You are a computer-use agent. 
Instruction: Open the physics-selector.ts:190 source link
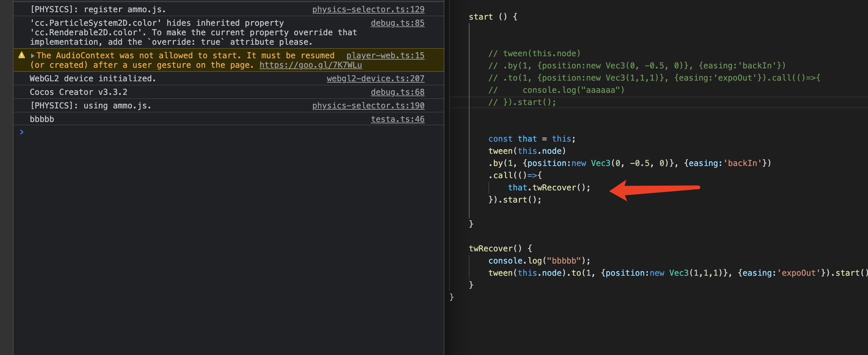click(x=368, y=106)
